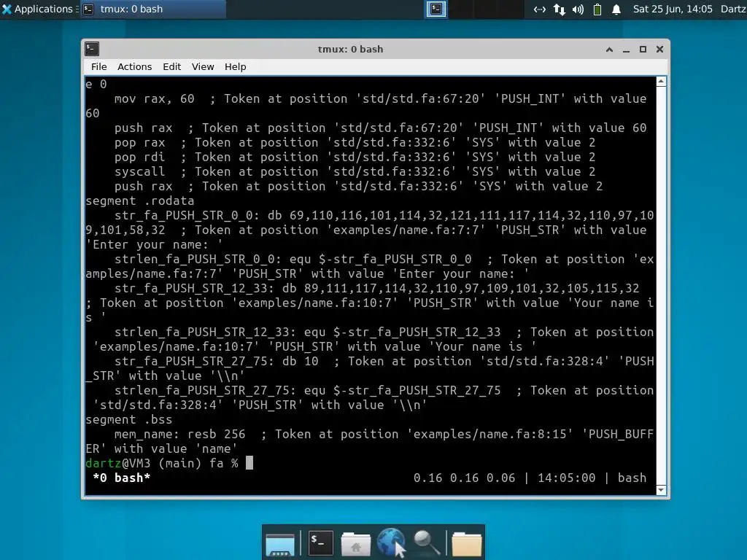Open the home folder file manager in dock
Image resolution: width=747 pixels, height=560 pixels.
[x=355, y=544]
